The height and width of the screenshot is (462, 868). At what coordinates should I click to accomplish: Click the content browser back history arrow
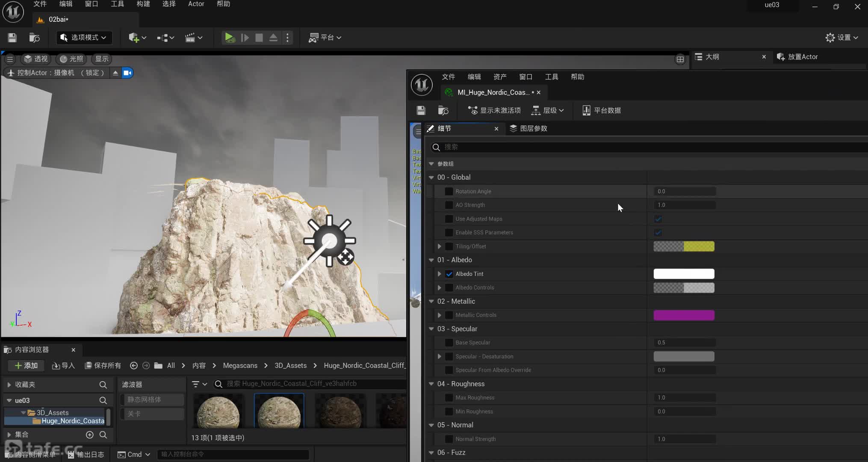click(133, 365)
